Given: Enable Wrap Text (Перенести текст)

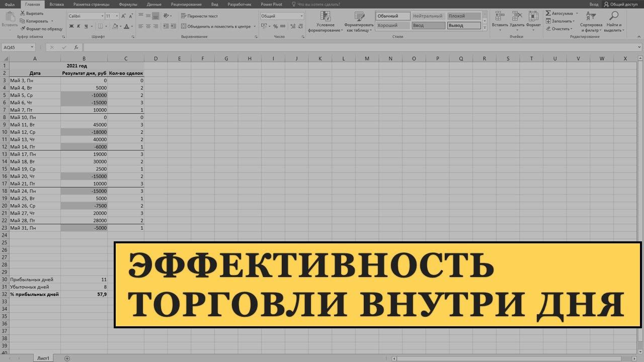Looking at the screenshot, I should pyautogui.click(x=200, y=16).
